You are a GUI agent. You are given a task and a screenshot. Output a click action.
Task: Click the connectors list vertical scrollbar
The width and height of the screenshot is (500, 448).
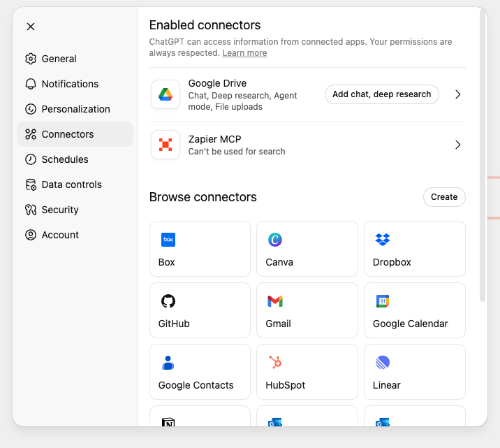pos(483,154)
